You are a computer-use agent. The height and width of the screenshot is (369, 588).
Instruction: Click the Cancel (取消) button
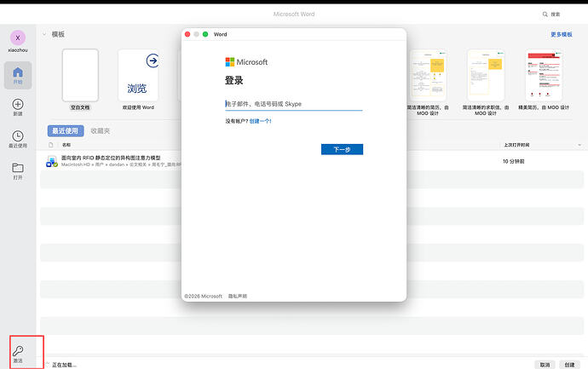[545, 365]
